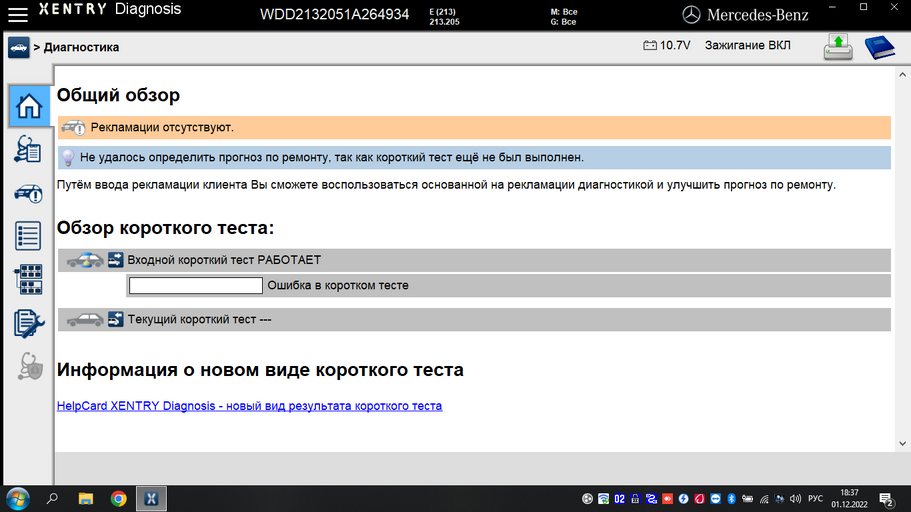Click the light bulb hint icon

pyautogui.click(x=68, y=157)
